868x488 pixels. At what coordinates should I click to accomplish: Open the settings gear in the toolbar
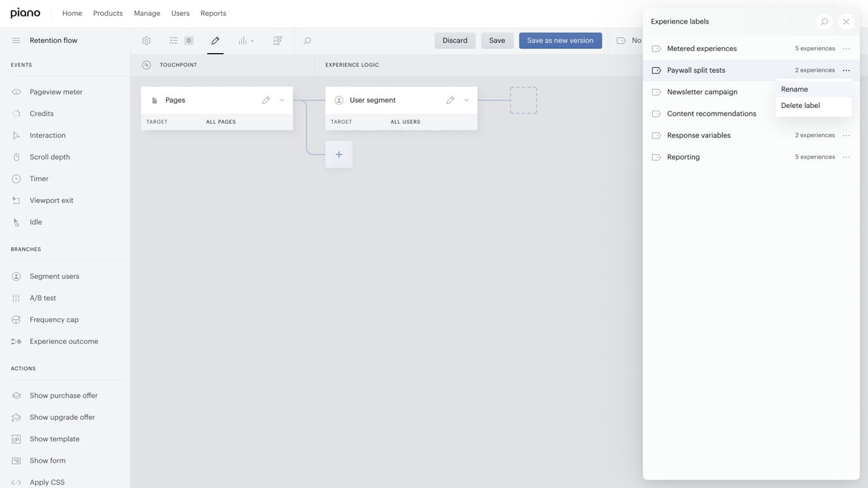pyautogui.click(x=147, y=41)
